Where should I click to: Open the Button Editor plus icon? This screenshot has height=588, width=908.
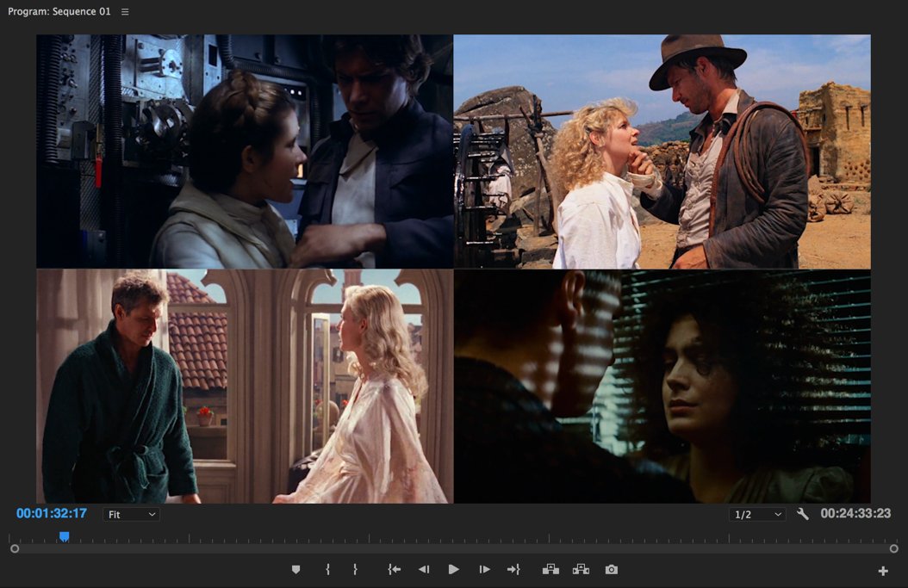[883, 572]
